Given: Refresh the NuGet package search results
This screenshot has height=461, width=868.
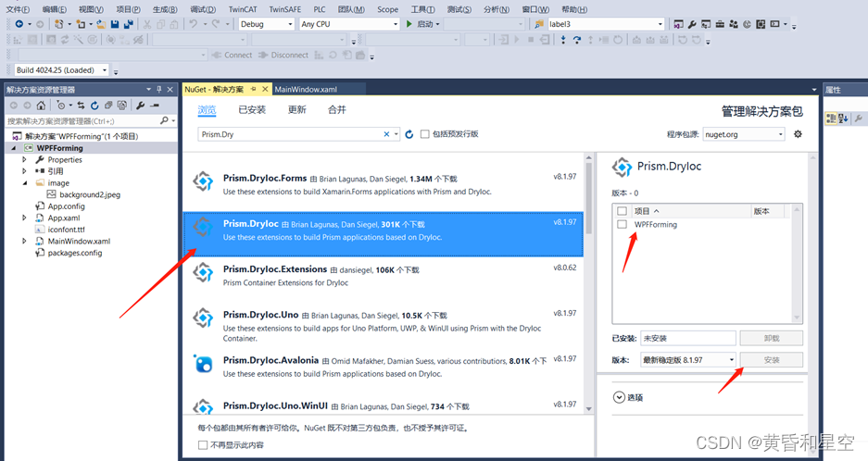Looking at the screenshot, I should click(x=409, y=134).
